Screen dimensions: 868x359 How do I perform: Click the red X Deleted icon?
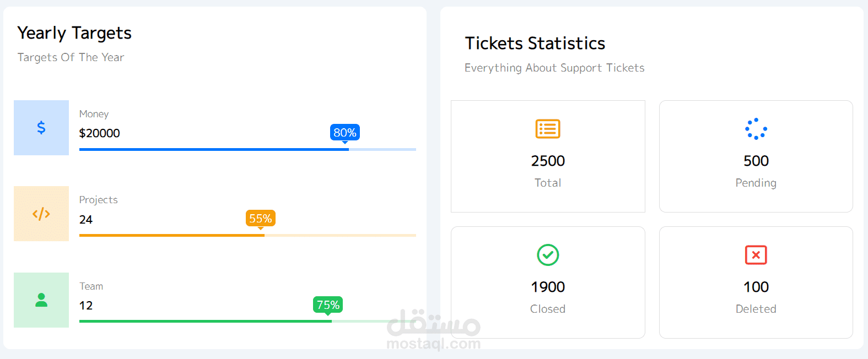tap(756, 255)
